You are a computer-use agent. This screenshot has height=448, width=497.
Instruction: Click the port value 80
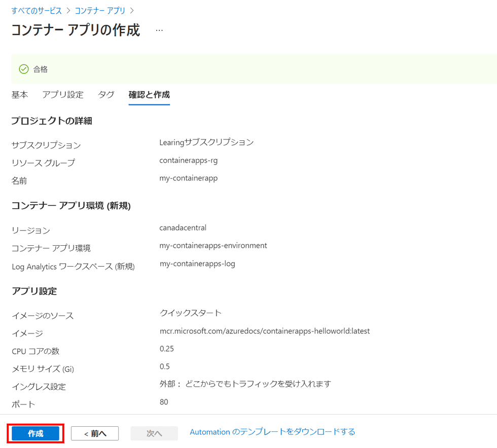click(164, 402)
